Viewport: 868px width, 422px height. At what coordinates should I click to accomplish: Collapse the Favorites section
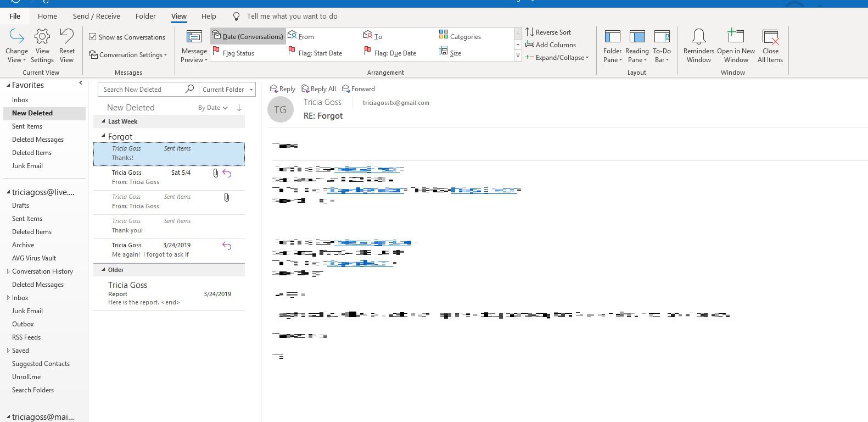[x=8, y=85]
